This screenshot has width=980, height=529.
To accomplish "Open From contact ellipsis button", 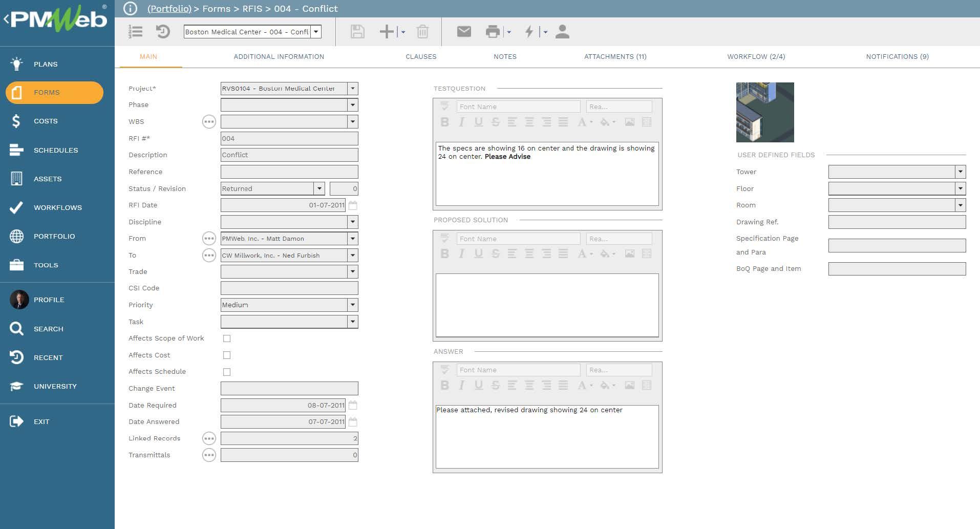I will 209,239.
